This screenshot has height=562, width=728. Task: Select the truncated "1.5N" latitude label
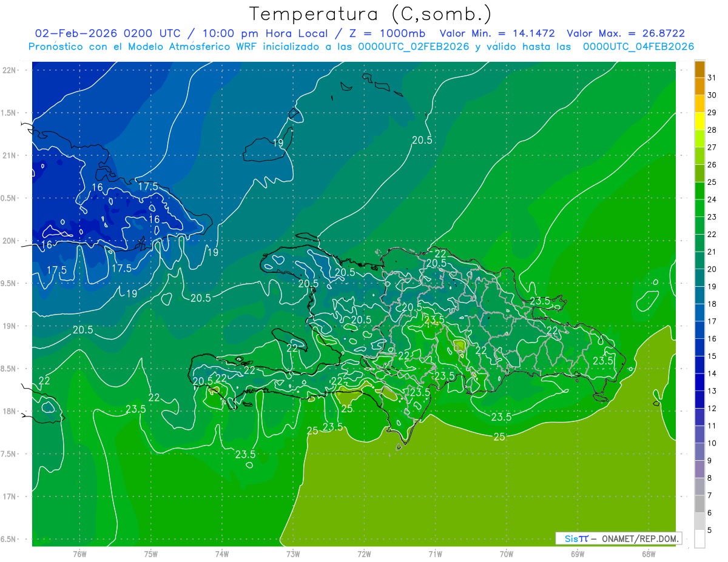[x=9, y=113]
